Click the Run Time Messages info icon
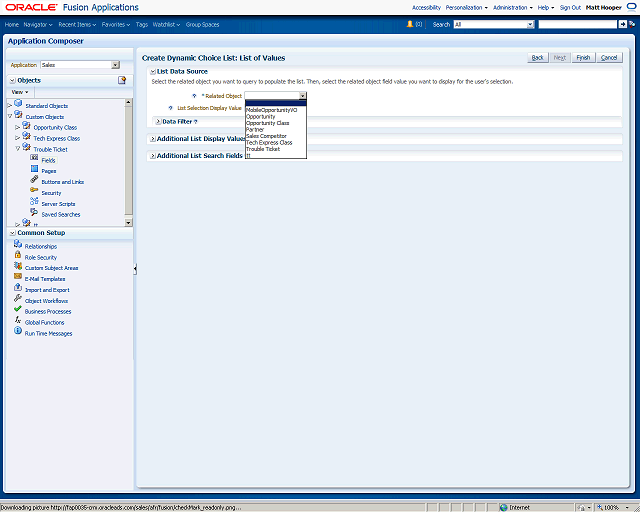The image size is (640, 512). [18, 330]
